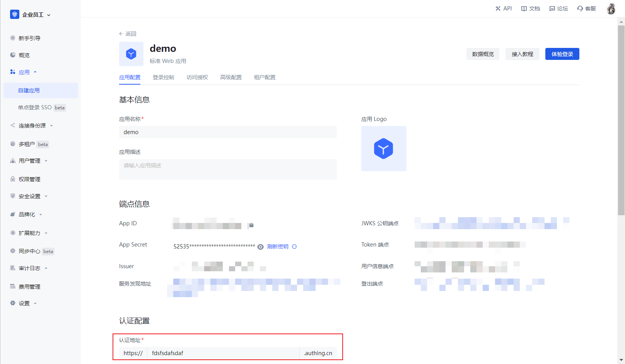
Task: Open the 文档 documentation link
Action: [531, 9]
